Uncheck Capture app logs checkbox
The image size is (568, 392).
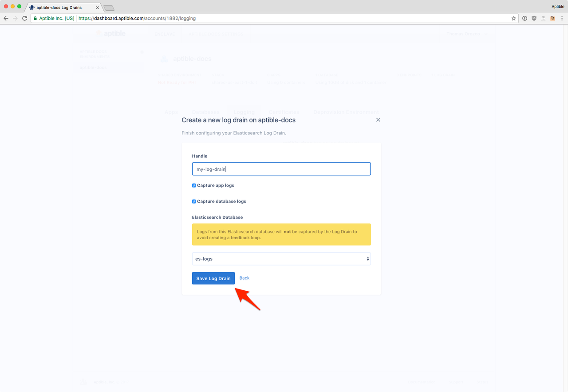(x=194, y=186)
